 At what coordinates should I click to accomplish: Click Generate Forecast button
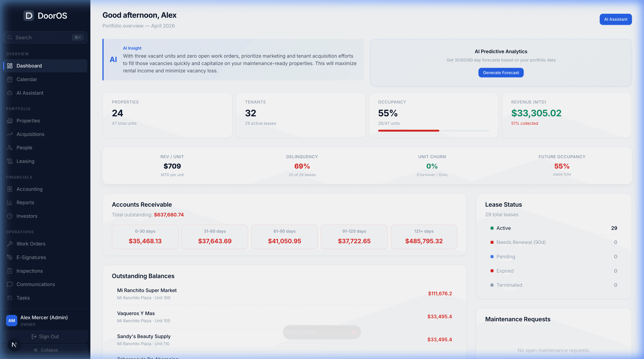pyautogui.click(x=501, y=73)
